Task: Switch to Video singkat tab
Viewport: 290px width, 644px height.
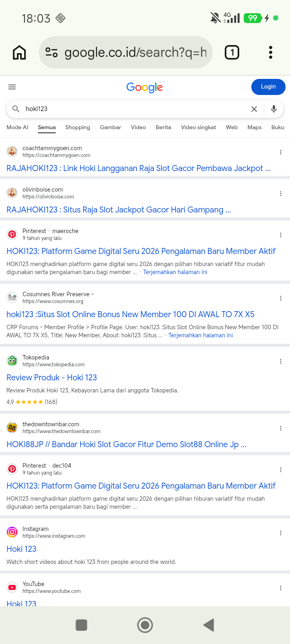Action: coord(198,127)
